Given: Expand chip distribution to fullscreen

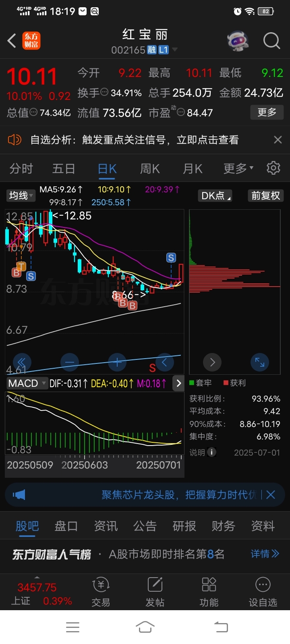Looking at the screenshot, I should point(260,363).
